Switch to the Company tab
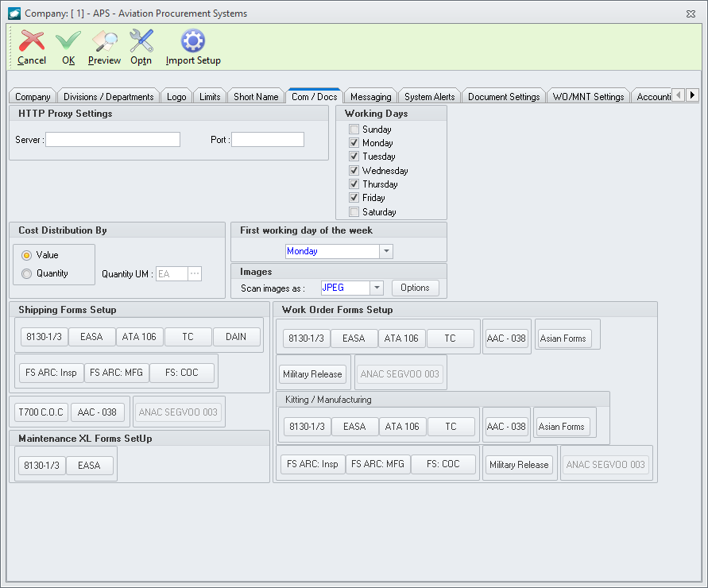Screen dimensions: 708x588 point(33,97)
